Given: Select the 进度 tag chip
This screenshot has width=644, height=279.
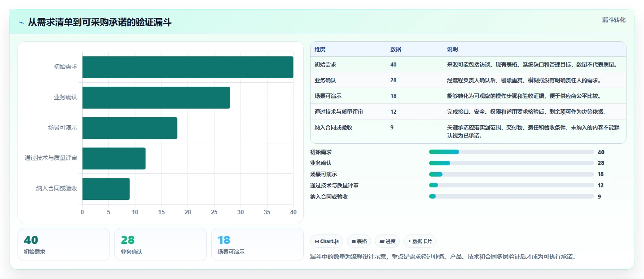Looking at the screenshot, I should pyautogui.click(x=387, y=241).
